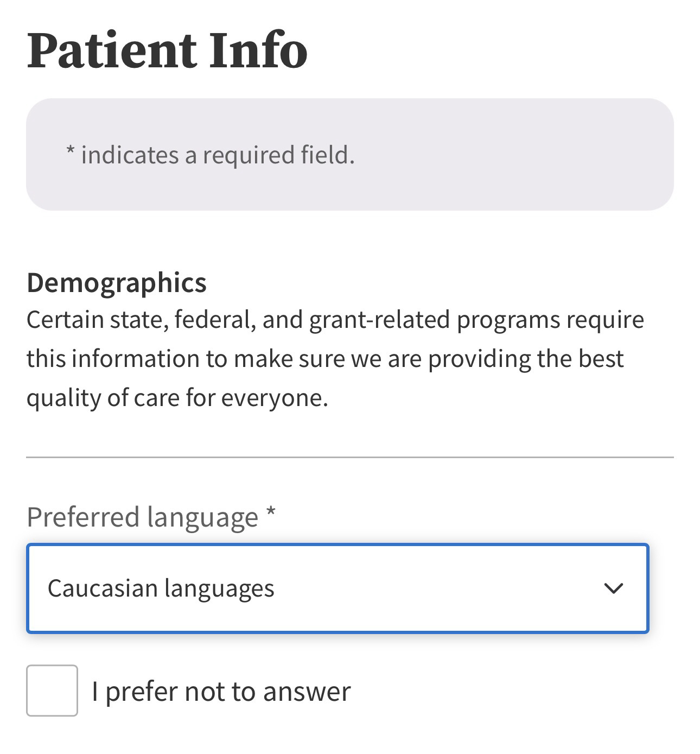
Task: Click the word 'answer' in checkbox label
Action: tap(307, 692)
